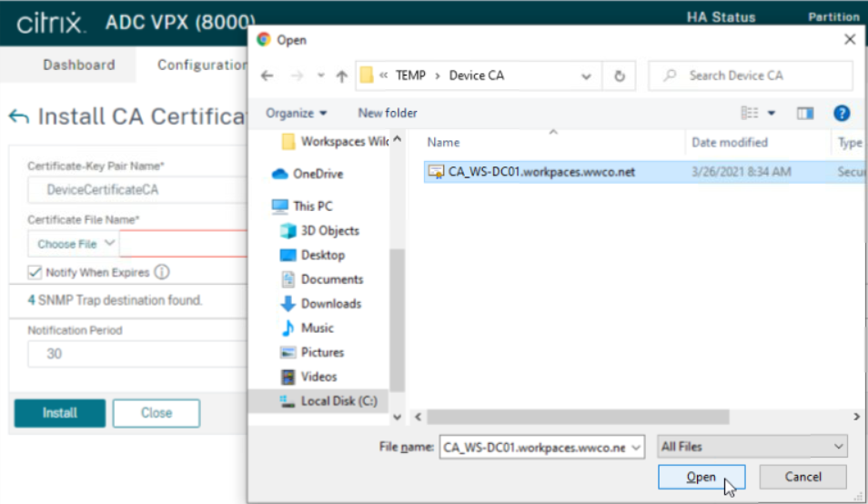Screen dimensions: 868x504
Task: Refresh the Device CA folder listing
Action: (620, 76)
